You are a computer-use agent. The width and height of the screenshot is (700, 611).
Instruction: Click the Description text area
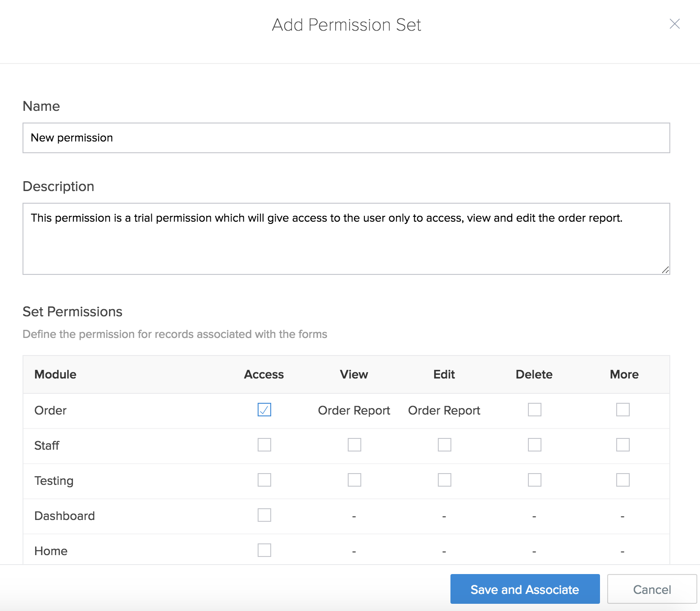(346, 239)
